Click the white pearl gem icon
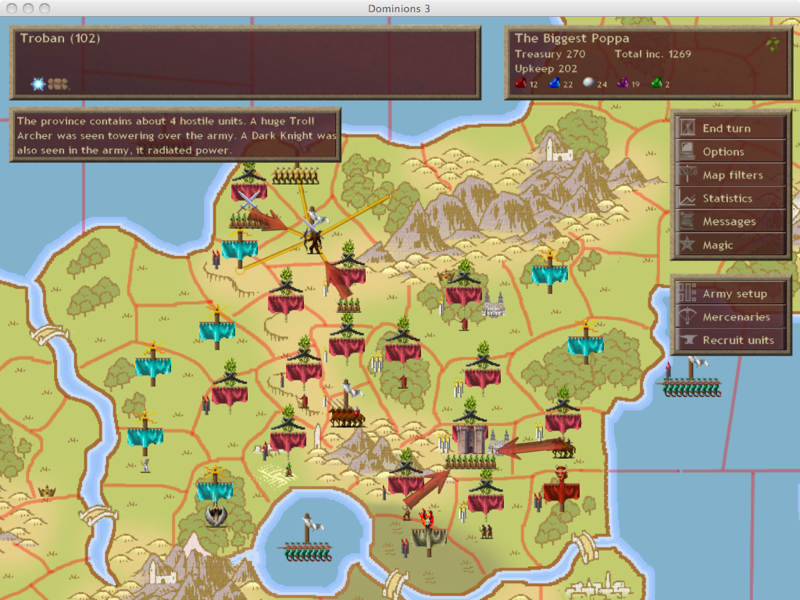This screenshot has height=600, width=800. tap(588, 82)
